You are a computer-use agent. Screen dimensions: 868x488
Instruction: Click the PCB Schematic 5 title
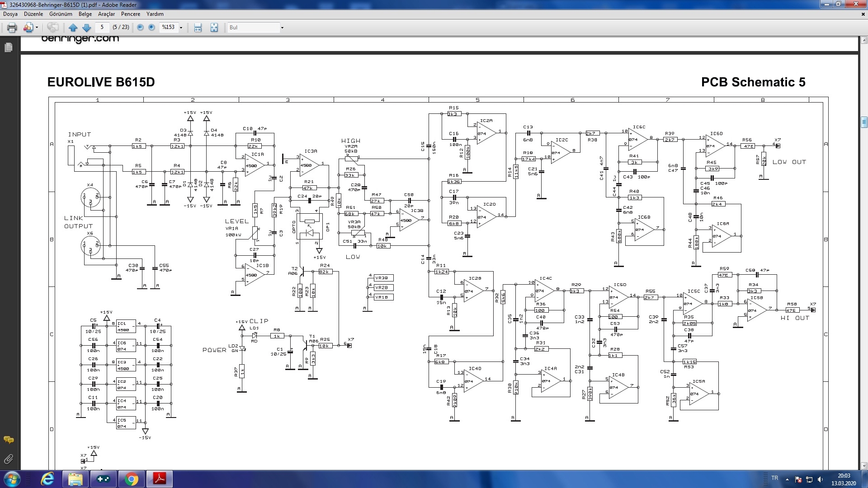pos(753,82)
